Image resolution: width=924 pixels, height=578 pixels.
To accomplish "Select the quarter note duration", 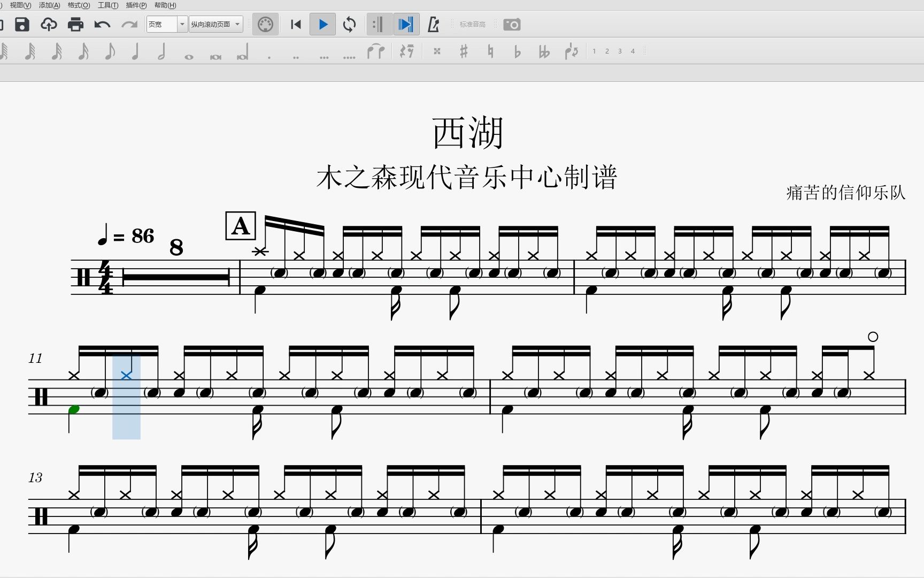I will point(135,51).
